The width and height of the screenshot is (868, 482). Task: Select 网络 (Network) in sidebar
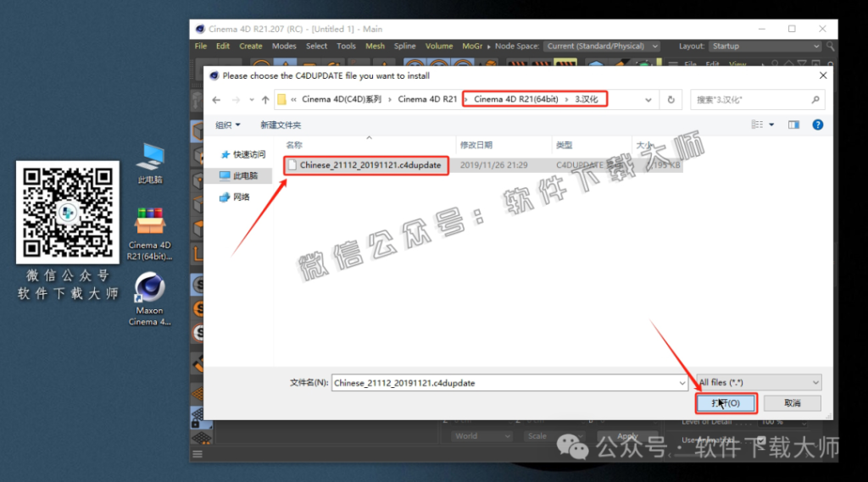click(x=235, y=197)
